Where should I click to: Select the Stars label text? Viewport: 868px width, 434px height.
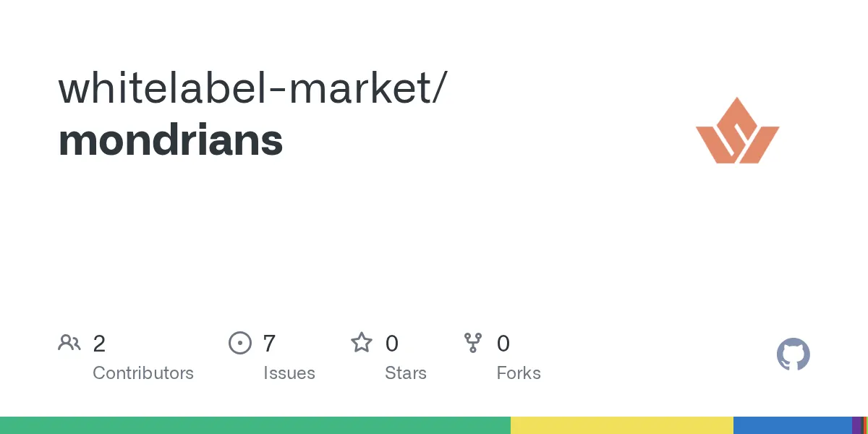click(x=406, y=373)
